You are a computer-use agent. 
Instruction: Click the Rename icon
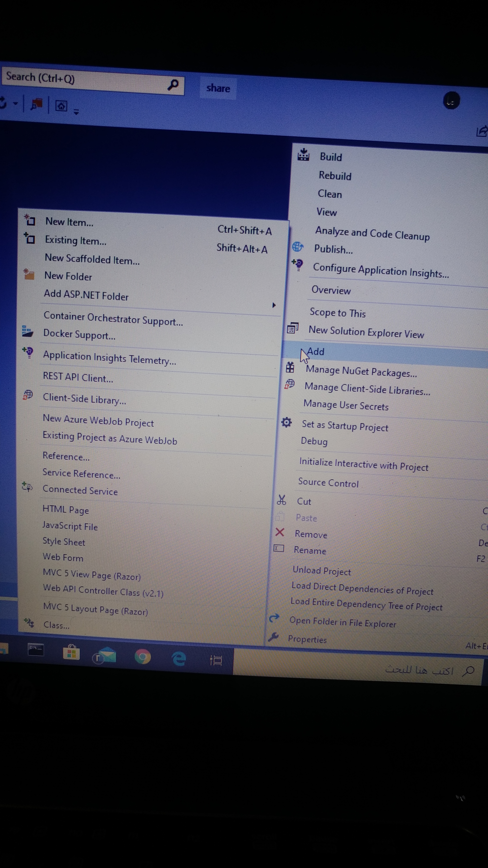click(x=279, y=548)
